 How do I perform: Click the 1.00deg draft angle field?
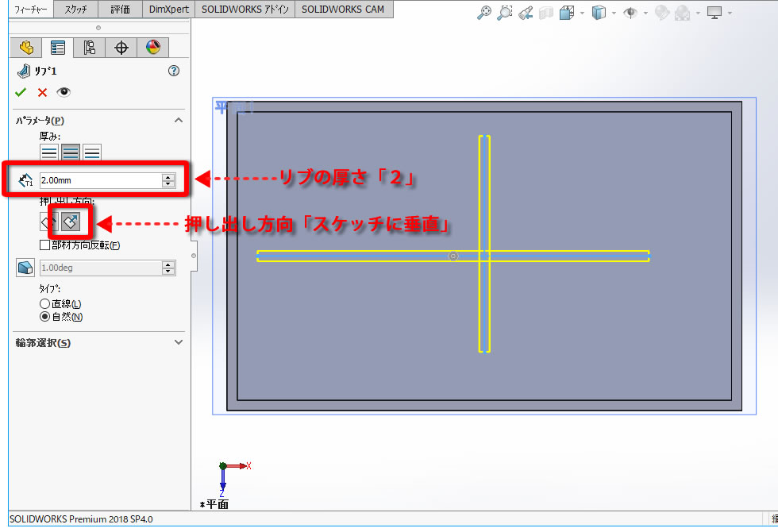coord(101,268)
